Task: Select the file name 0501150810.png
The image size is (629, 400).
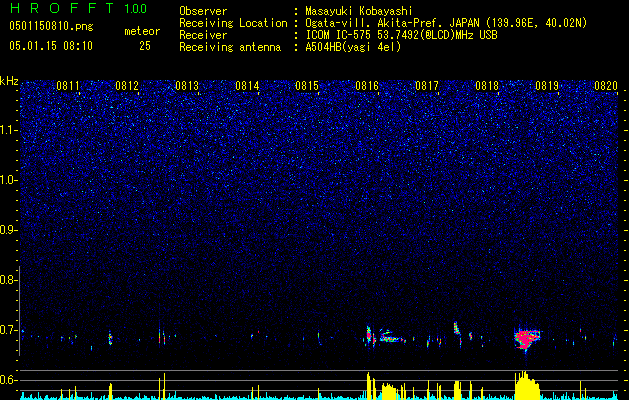Action: [x=51, y=27]
